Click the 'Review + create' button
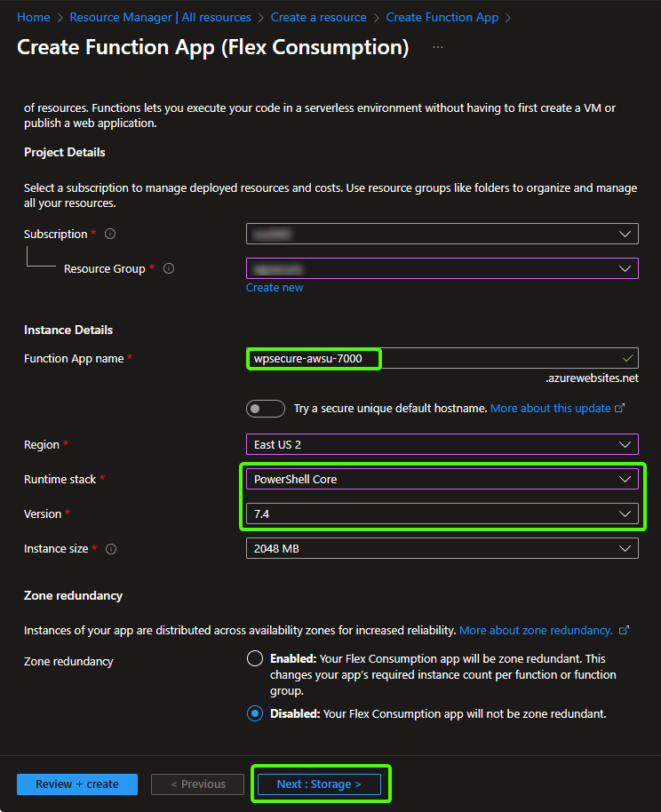This screenshot has width=661, height=812. 77,784
